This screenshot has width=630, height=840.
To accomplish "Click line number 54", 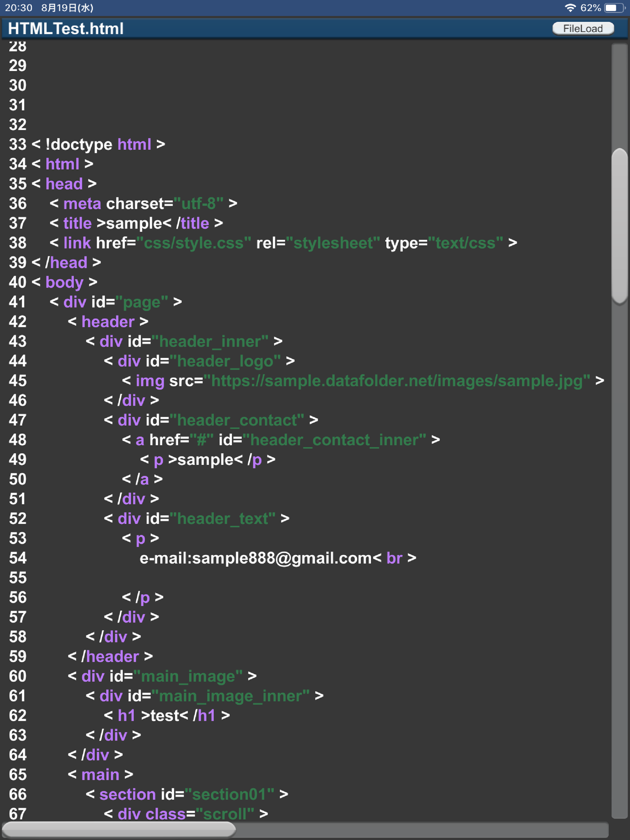I will (17, 558).
